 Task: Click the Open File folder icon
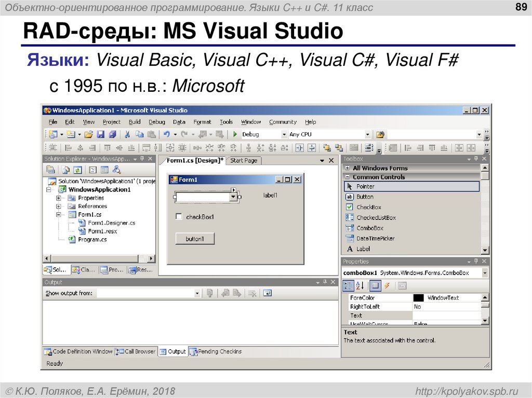(89, 134)
